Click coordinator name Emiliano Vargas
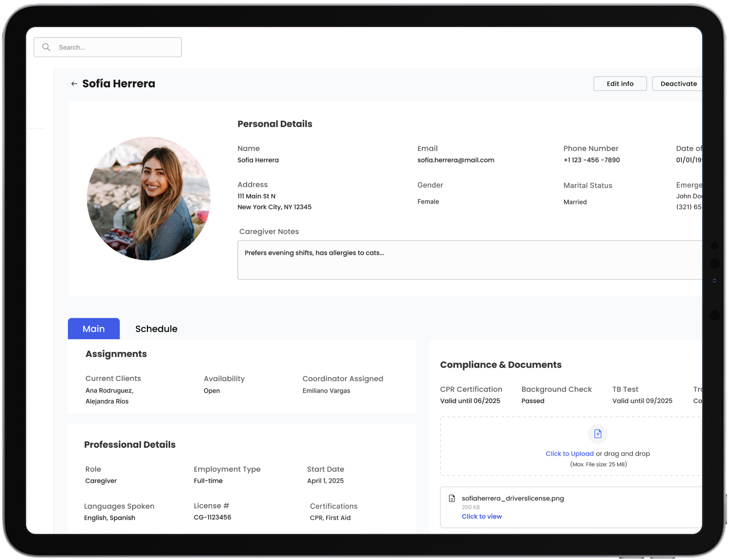Screen dimensions: 729x560 (x=326, y=391)
